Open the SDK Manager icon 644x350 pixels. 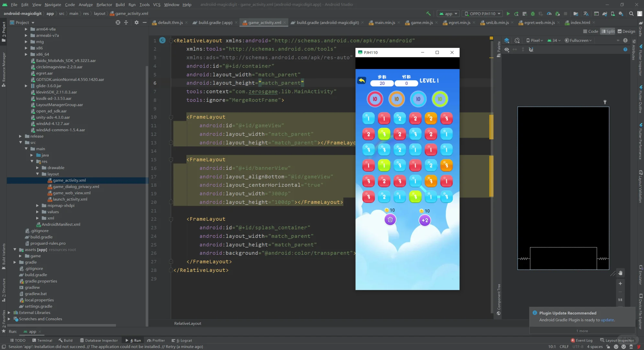click(x=621, y=14)
